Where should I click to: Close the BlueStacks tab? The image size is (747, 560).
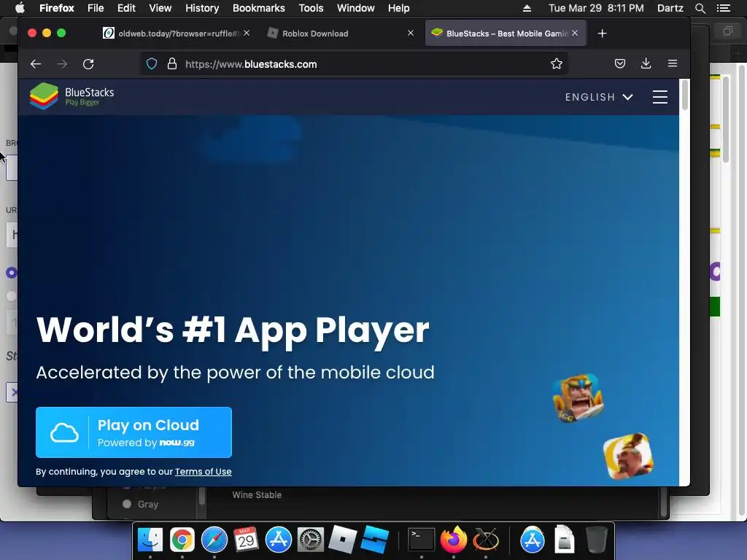(x=575, y=33)
